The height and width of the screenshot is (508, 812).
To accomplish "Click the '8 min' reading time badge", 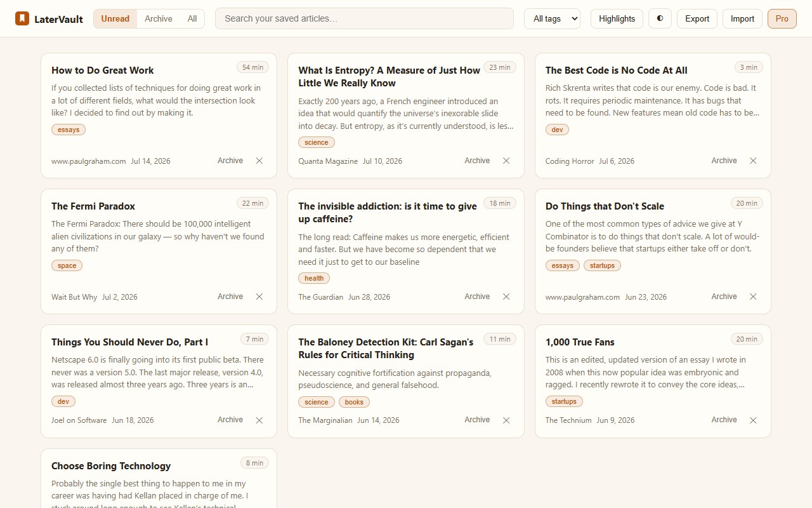I will click(254, 463).
